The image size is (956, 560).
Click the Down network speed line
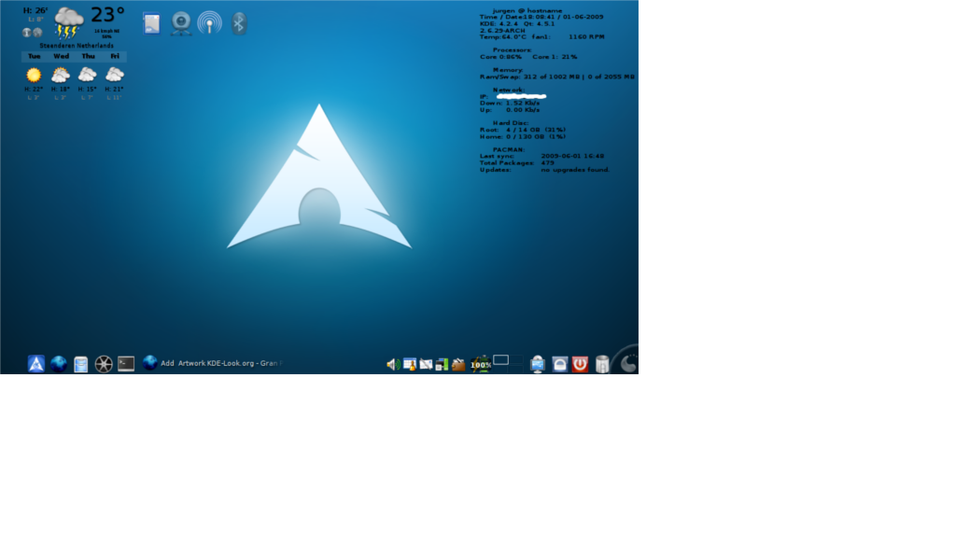click(x=510, y=103)
